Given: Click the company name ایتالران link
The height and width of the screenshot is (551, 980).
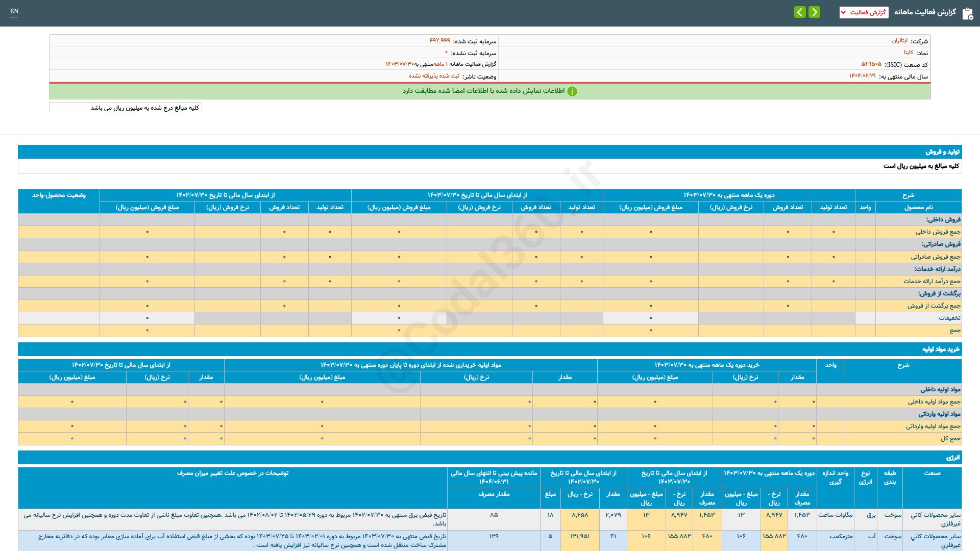Looking at the screenshot, I should pyautogui.click(x=899, y=41).
